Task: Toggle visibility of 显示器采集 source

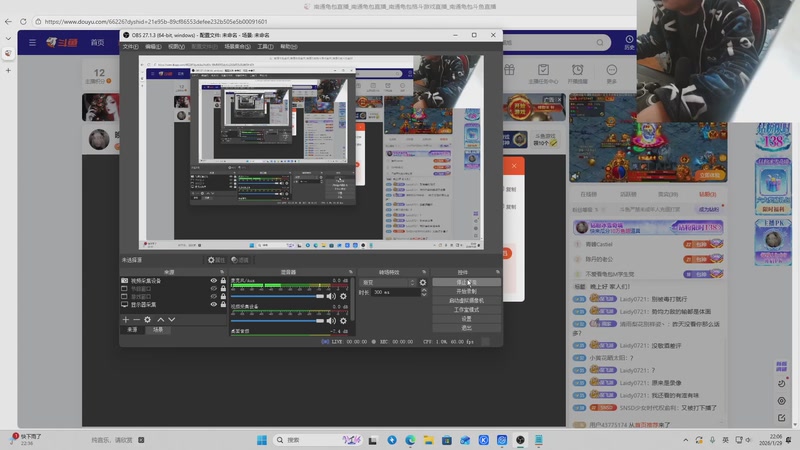Action: click(214, 305)
